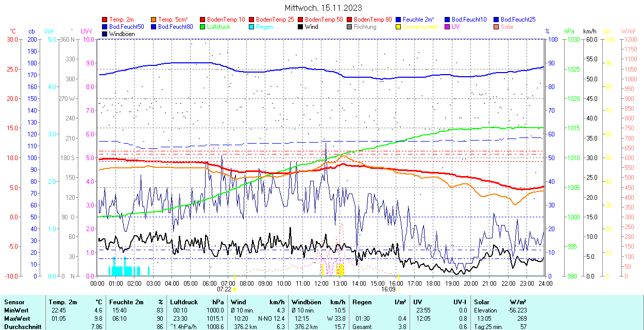The height and width of the screenshot is (330, 644).
Task: Click the green Luftdruck legend square
Action: pyautogui.click(x=203, y=27)
